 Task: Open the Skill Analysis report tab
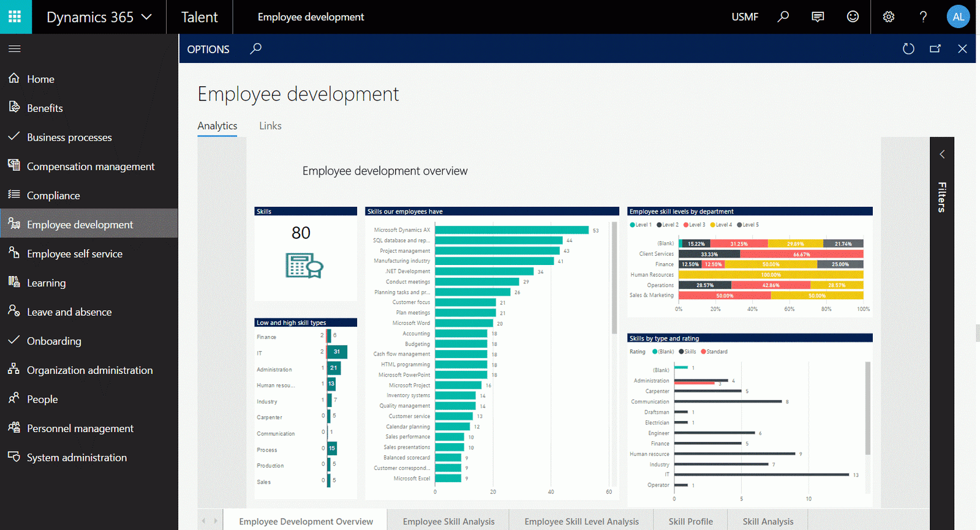pos(768,521)
